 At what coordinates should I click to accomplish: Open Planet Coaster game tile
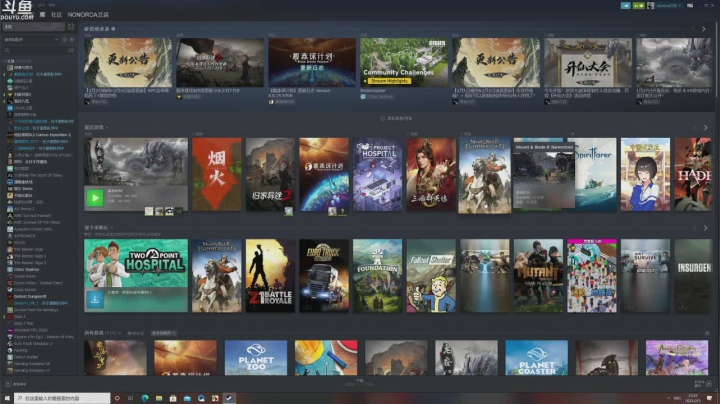click(536, 358)
